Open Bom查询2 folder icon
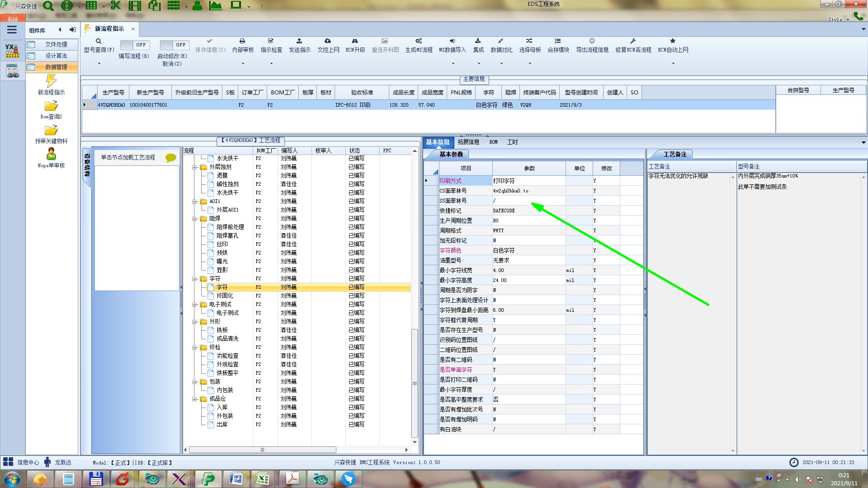Image resolution: width=868 pixels, height=488 pixels. coord(51,106)
